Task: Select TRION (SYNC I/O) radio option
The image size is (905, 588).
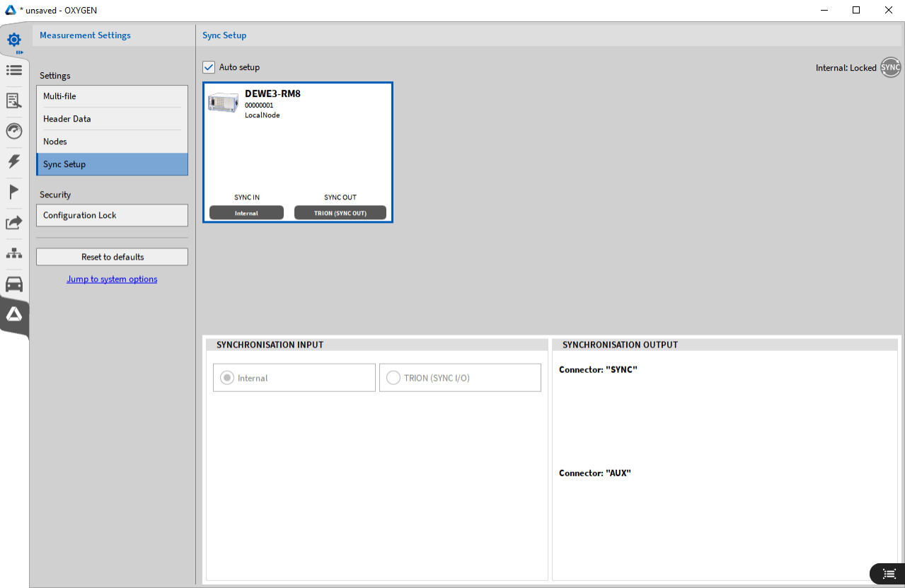Action: pyautogui.click(x=393, y=378)
